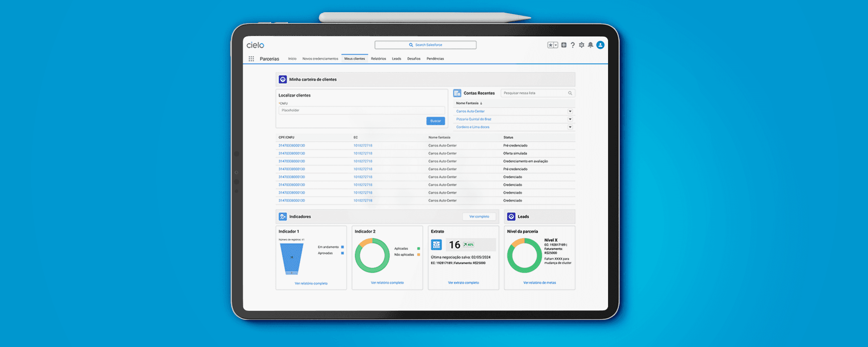Open the app launcher grid icon
This screenshot has height=347, width=868.
coord(251,59)
